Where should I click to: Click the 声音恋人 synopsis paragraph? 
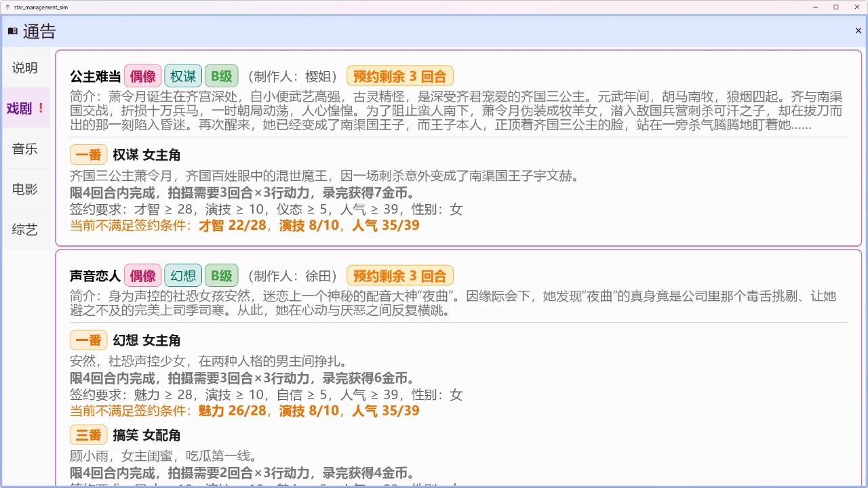(x=454, y=303)
